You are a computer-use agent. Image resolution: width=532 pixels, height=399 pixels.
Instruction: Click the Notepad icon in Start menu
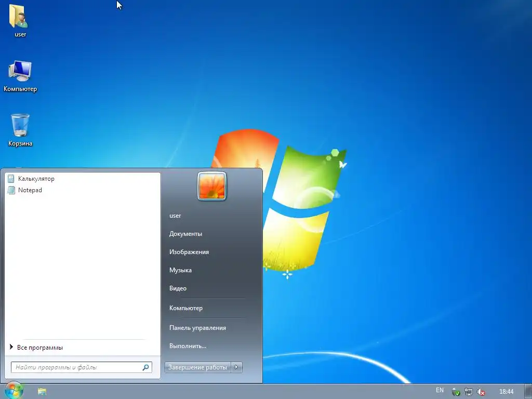11,190
